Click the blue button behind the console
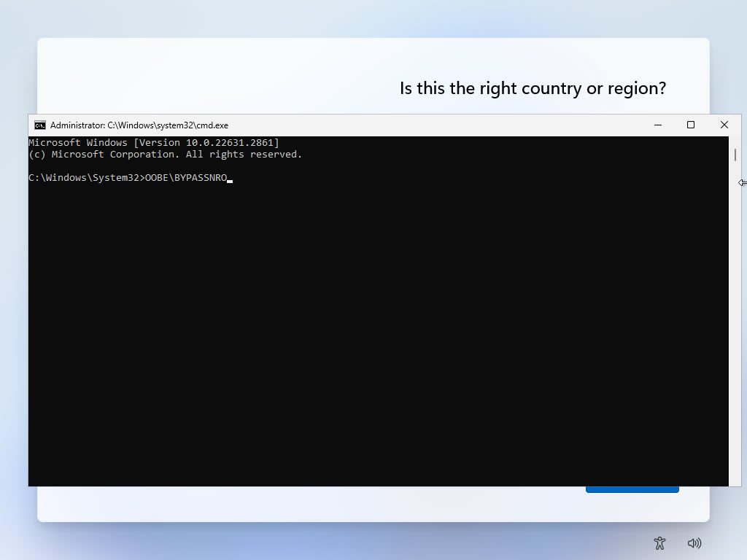Screen dimensions: 747x560 632,489
